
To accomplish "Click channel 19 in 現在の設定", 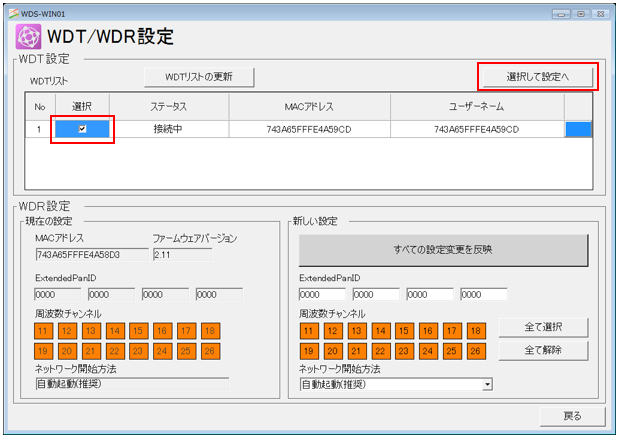I will tap(44, 351).
